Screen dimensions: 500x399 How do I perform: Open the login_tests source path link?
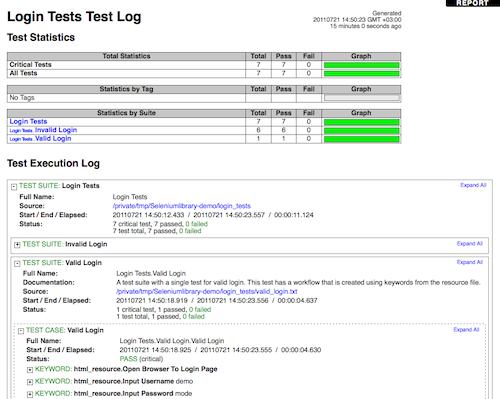pos(182,206)
